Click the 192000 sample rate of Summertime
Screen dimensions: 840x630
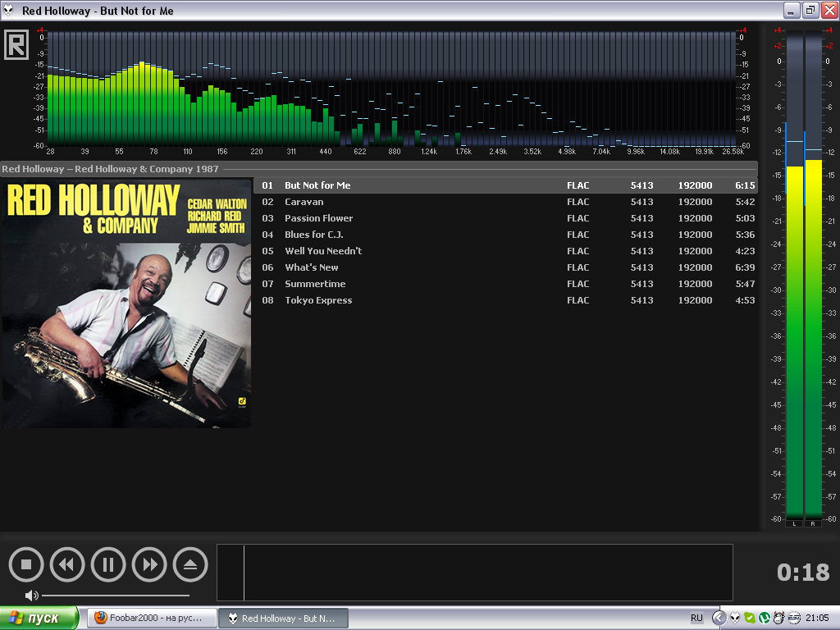tap(695, 284)
